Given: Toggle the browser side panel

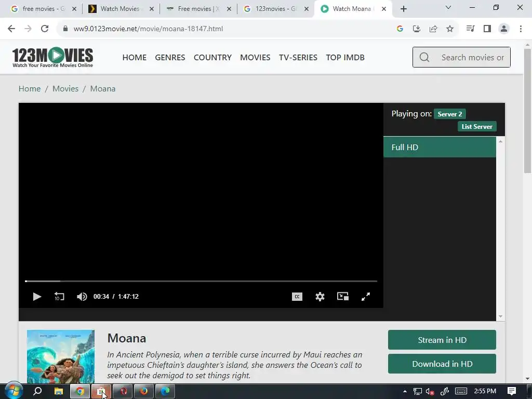Looking at the screenshot, I should (487, 29).
